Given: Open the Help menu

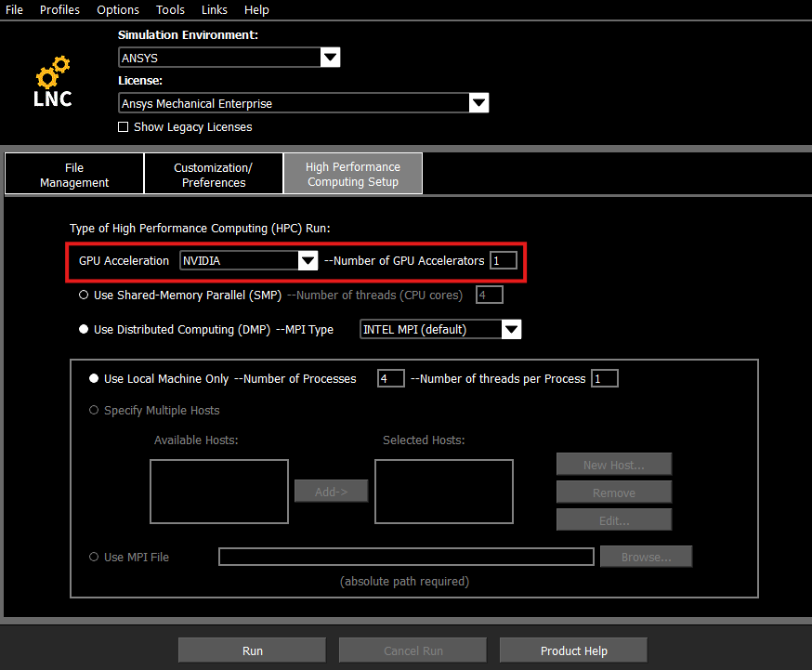Looking at the screenshot, I should tap(256, 10).
